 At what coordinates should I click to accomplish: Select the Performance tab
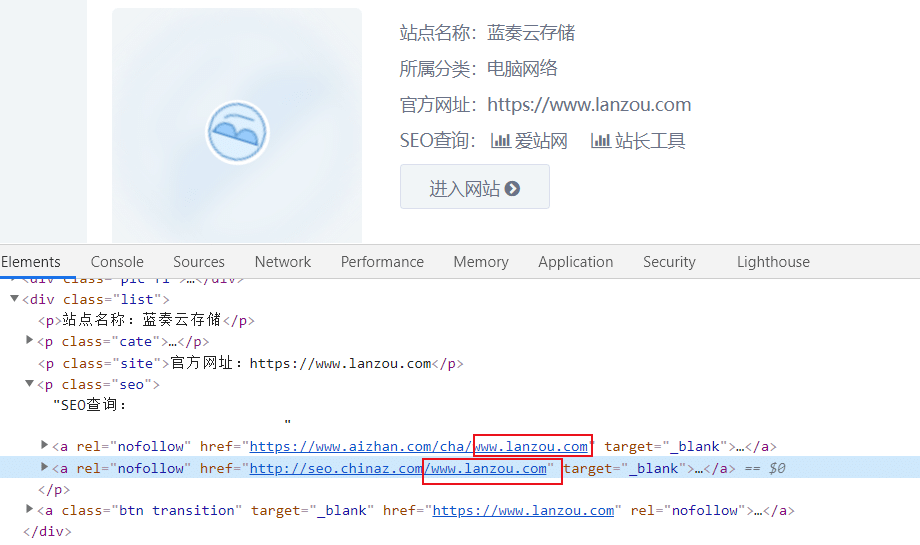coord(382,262)
